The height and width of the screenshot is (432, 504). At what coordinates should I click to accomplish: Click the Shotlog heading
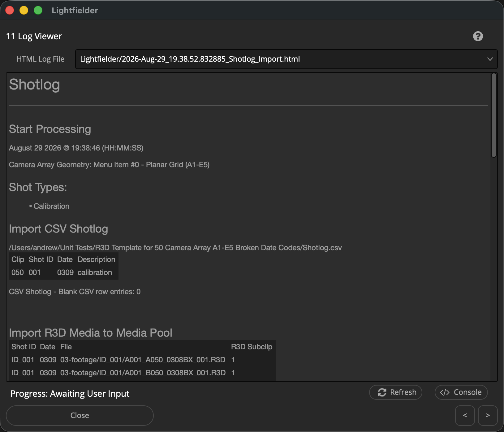pyautogui.click(x=34, y=85)
